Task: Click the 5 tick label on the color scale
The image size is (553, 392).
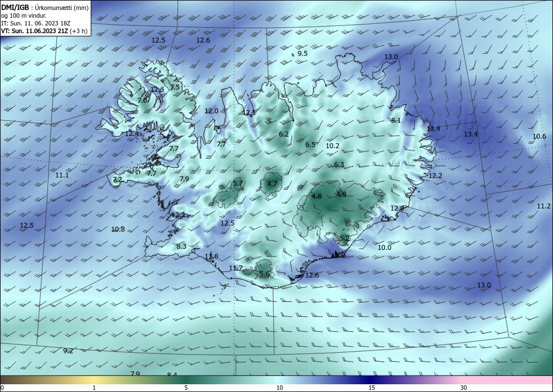Action: 186,388
